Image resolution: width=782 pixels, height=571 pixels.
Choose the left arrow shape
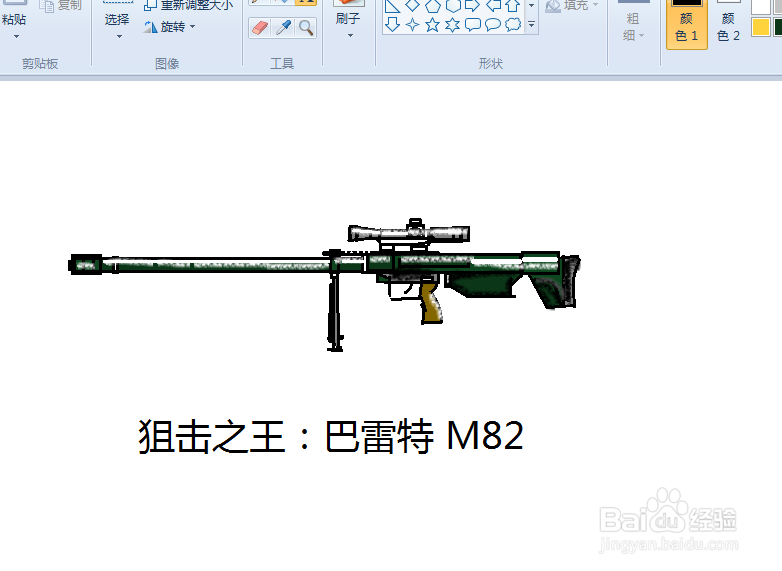(493, 6)
